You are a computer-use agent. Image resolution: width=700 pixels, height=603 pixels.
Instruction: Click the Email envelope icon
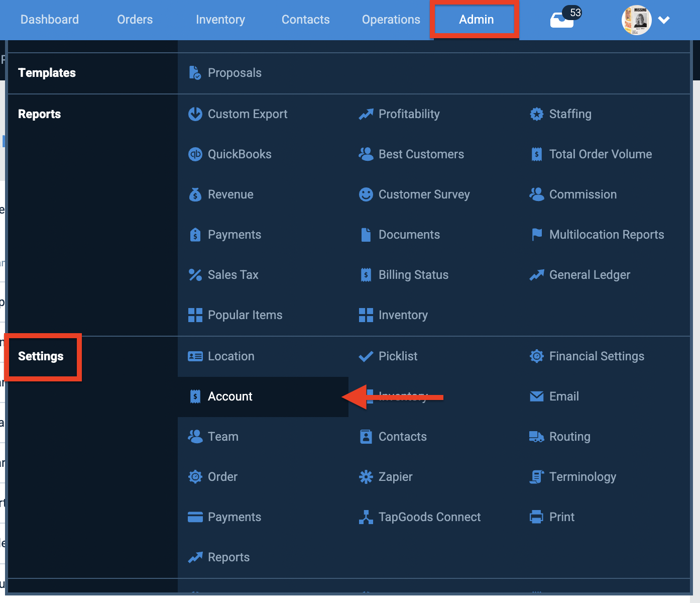point(536,396)
